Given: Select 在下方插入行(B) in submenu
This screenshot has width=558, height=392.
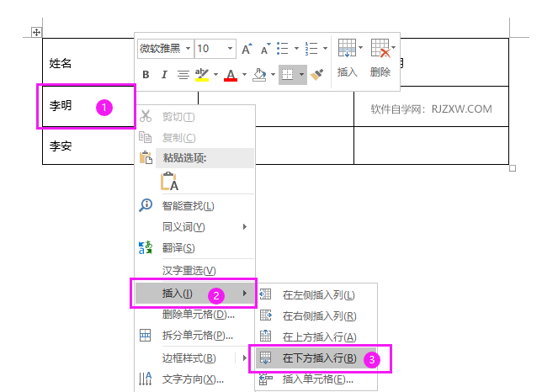Looking at the screenshot, I should [x=316, y=358].
